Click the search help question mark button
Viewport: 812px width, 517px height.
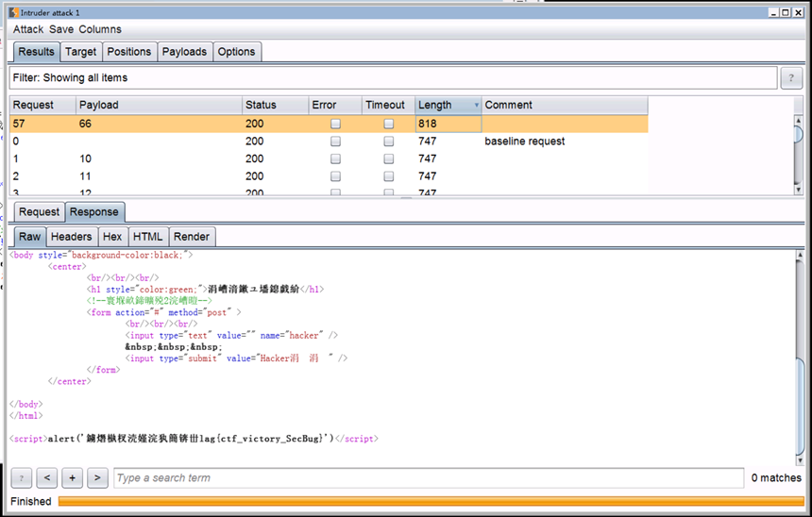[21, 478]
